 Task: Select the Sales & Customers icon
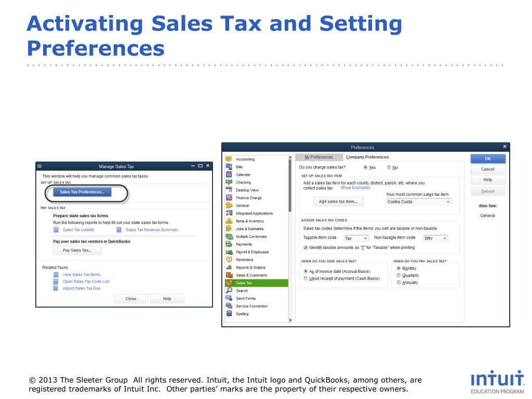click(229, 275)
